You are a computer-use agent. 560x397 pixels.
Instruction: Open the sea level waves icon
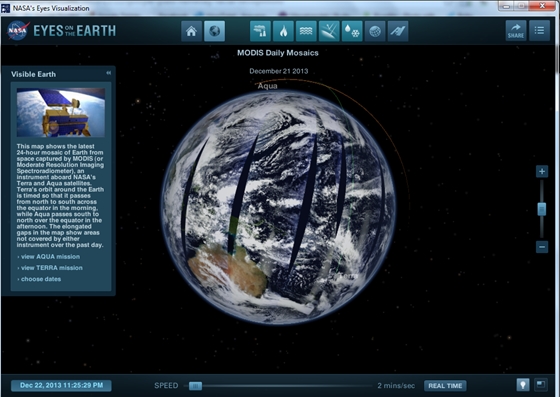click(306, 31)
